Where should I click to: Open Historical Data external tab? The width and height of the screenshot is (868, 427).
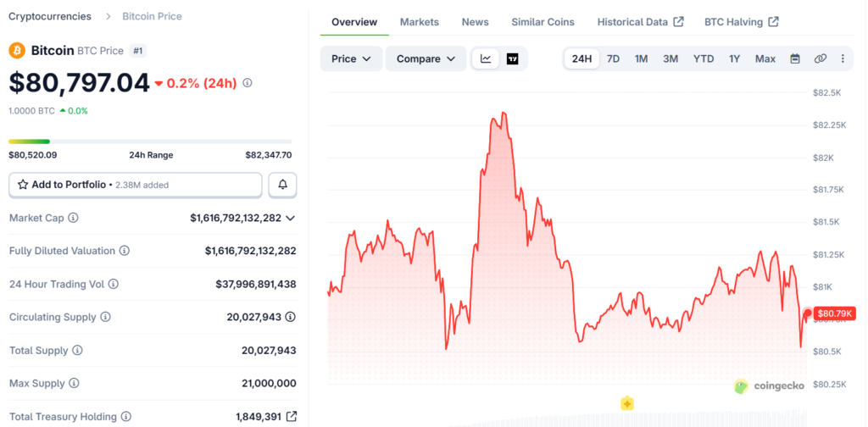pyautogui.click(x=641, y=22)
